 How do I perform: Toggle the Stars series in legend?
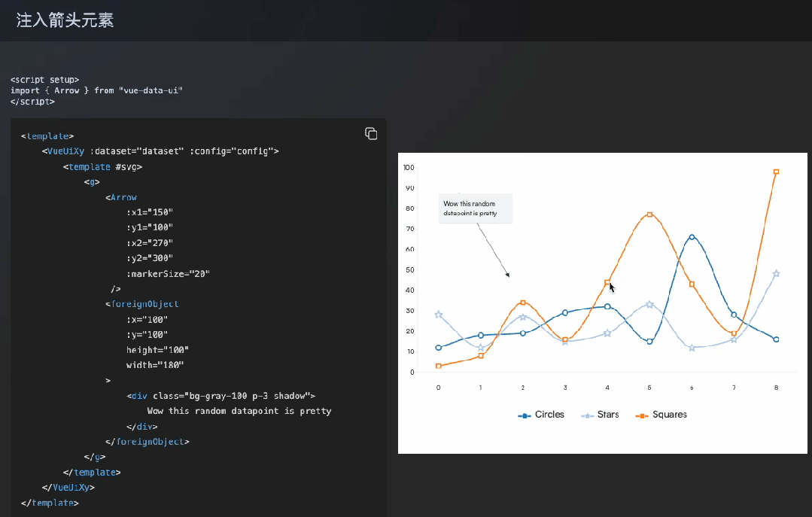[x=598, y=415]
